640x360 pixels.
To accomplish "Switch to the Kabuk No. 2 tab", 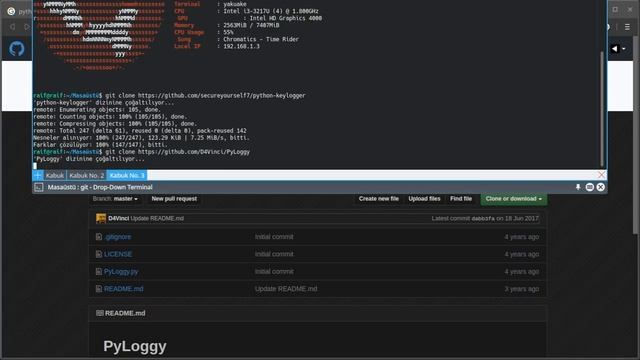I will pyautogui.click(x=87, y=175).
